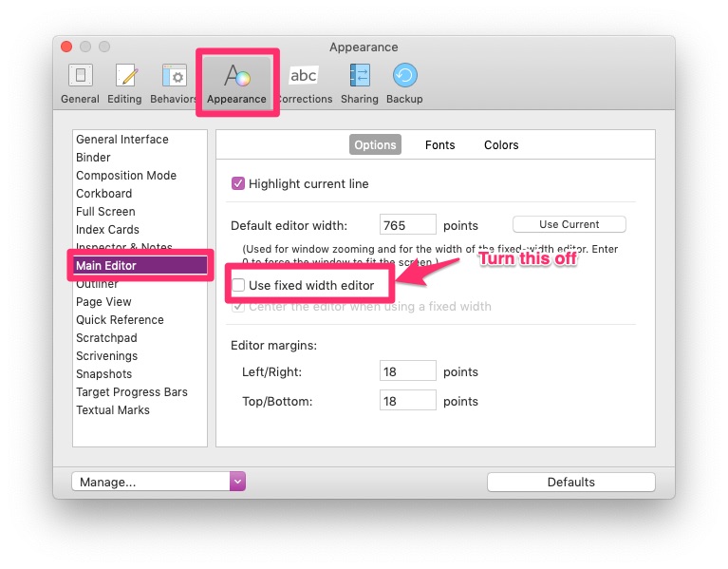Select Snapshots in the list
This screenshot has height=569, width=728.
tap(140, 374)
